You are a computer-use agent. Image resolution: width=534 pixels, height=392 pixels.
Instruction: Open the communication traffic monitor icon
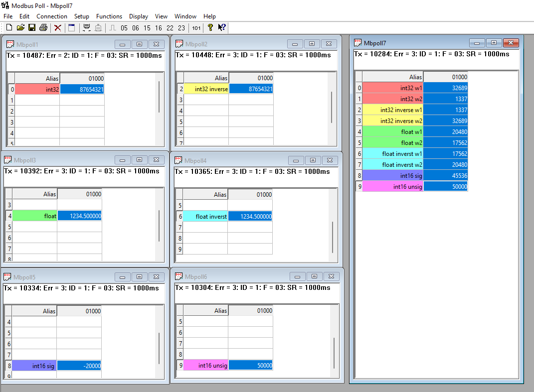coord(70,27)
